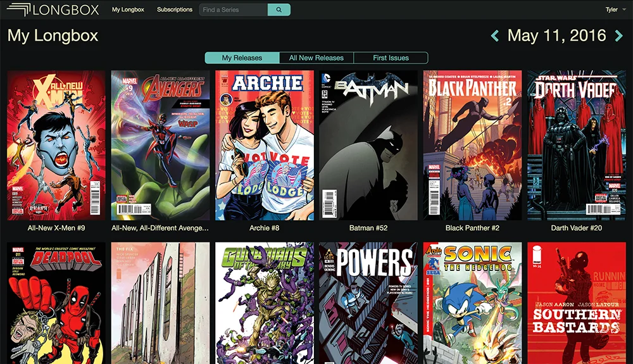Go to next release date arrow
Image resolution: width=633 pixels, height=364 pixels.
pos(618,36)
